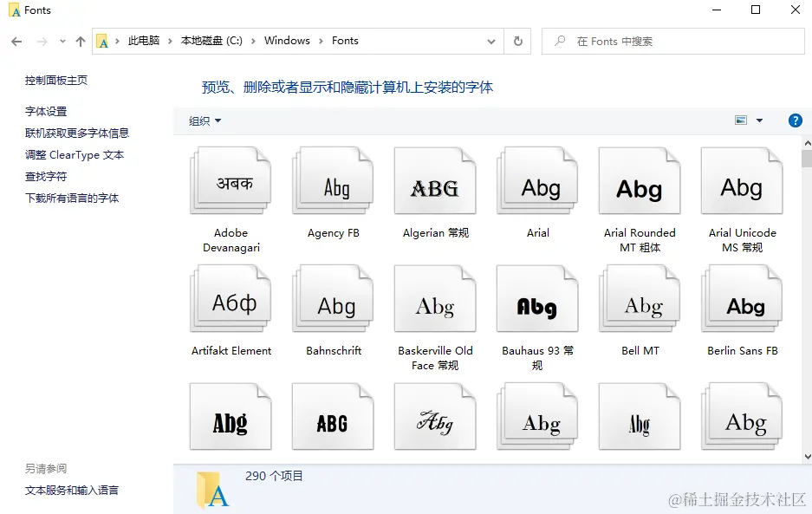Navigate to Windows breadcrumb folder
This screenshot has width=812, height=514.
287,41
